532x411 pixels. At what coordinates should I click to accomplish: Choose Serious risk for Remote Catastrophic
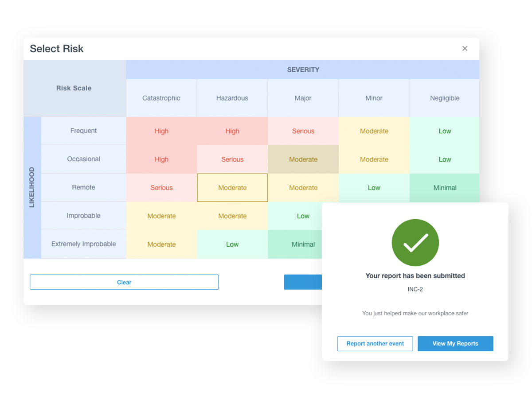(x=161, y=188)
